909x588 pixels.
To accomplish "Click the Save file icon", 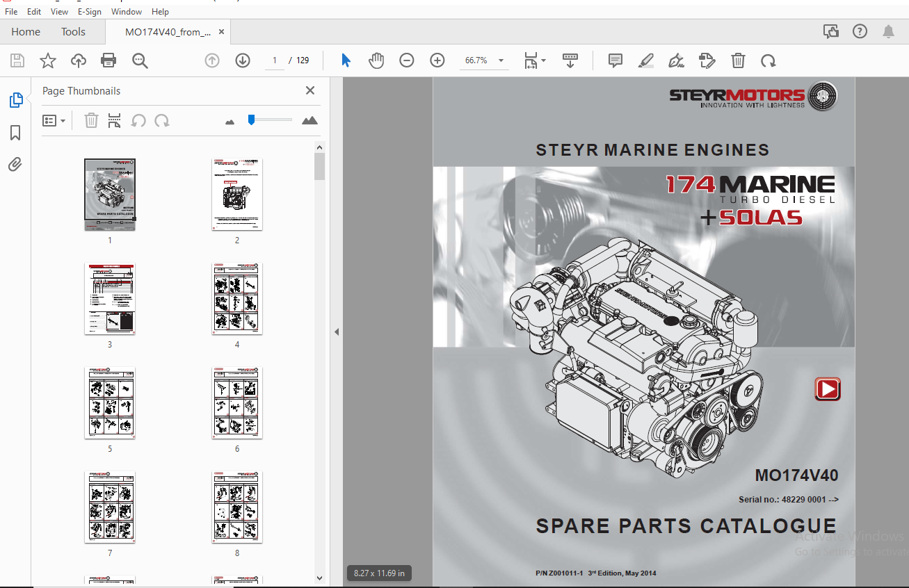I will coord(17,60).
